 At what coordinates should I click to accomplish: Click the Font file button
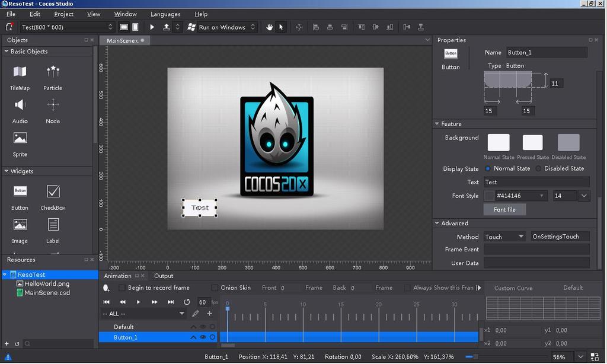point(504,209)
